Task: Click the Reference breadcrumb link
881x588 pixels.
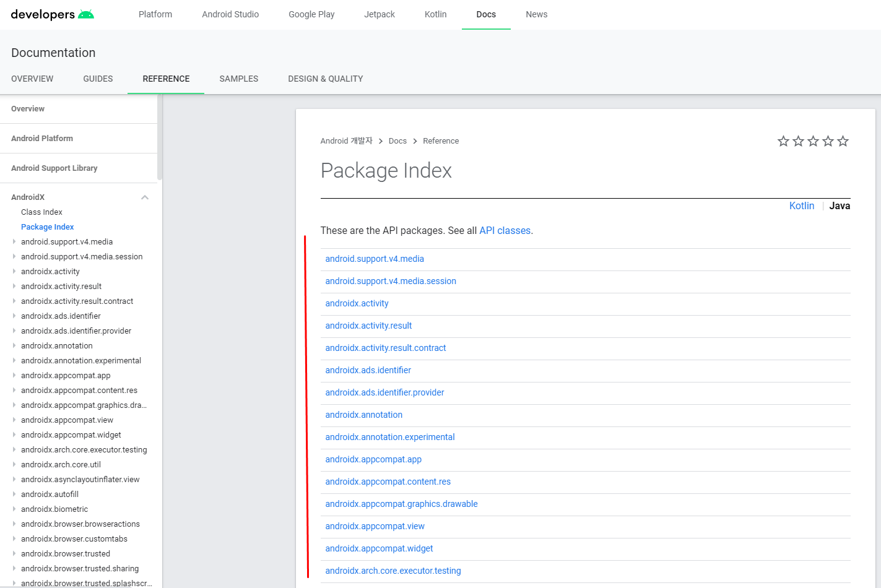Action: (x=441, y=141)
